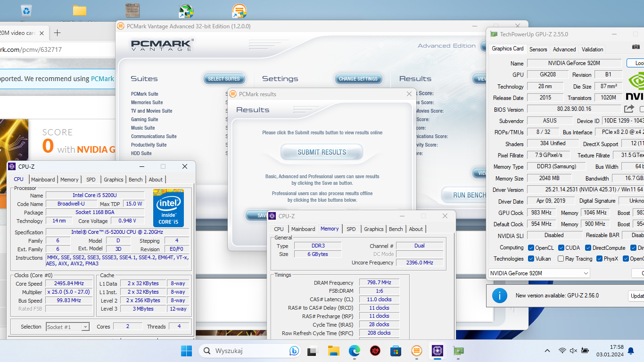Open the NVIDIA GeForce 920M GPU dropdown
Viewport: 644px width, 362px height.
pyautogui.click(x=539, y=273)
